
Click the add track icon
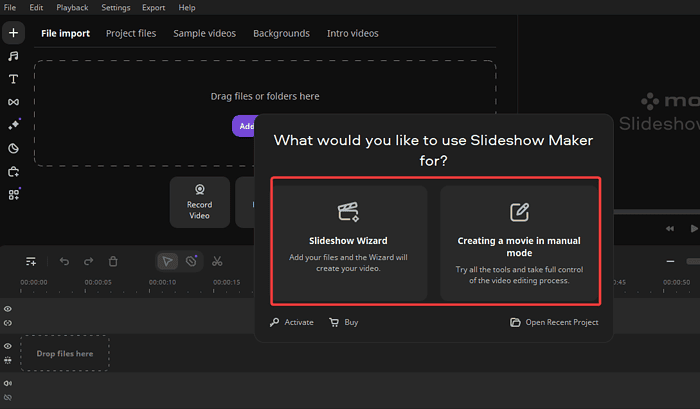[x=31, y=261]
